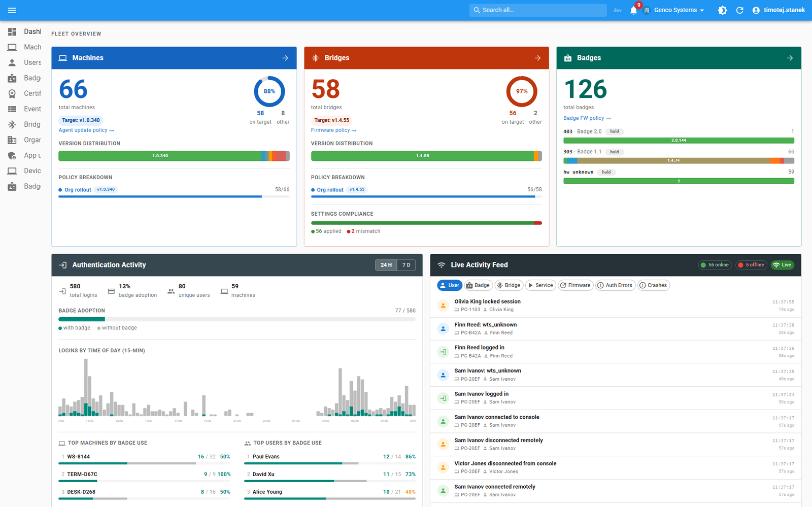This screenshot has width=812, height=507.
Task: Click the refresh icon in top bar
Action: pyautogui.click(x=740, y=10)
